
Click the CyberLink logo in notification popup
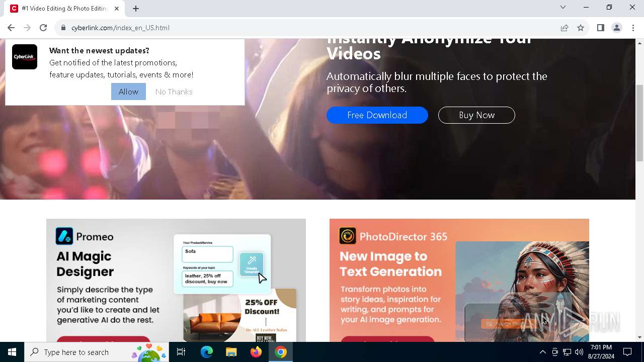click(25, 57)
